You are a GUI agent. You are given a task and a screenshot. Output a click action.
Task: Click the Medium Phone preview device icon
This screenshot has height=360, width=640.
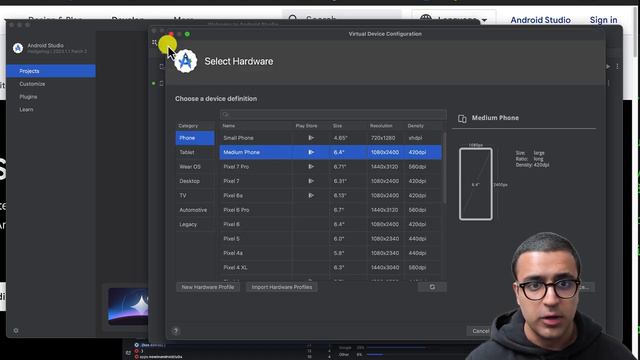(462, 118)
